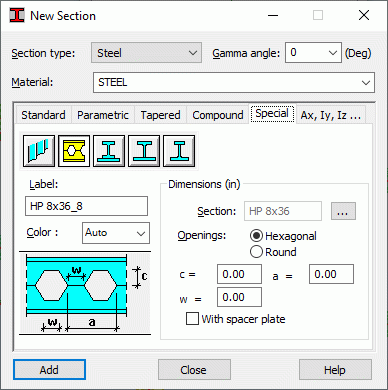
Task: Click the third I-beam special section icon
Action: [109, 151]
